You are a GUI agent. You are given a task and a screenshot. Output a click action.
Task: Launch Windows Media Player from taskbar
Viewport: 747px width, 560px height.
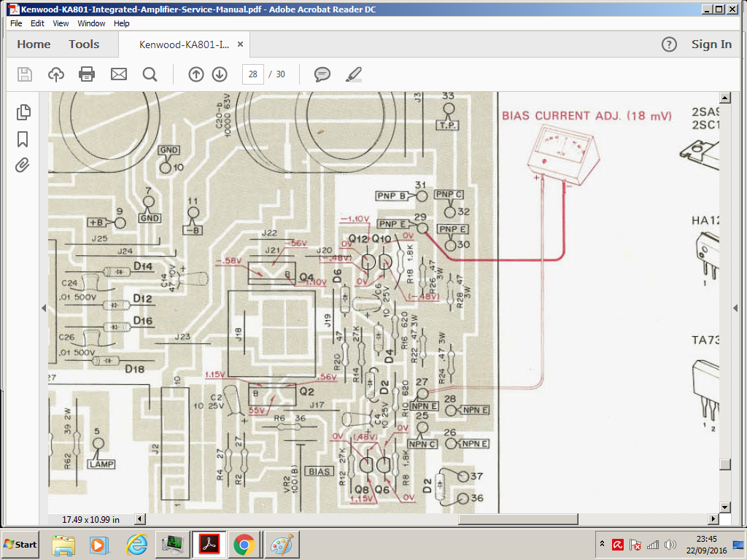point(99,545)
